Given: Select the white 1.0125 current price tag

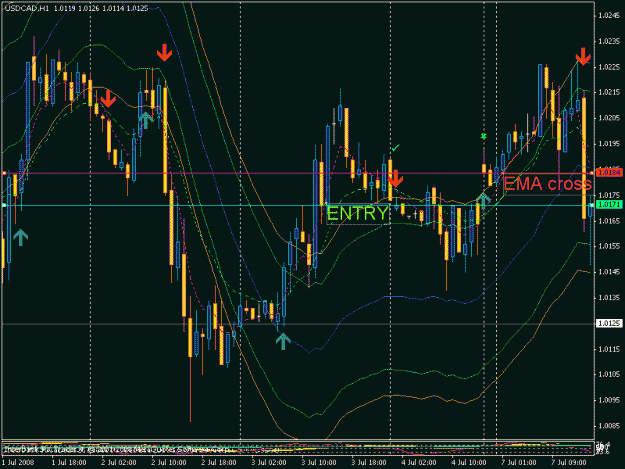Looking at the screenshot, I should point(609,323).
